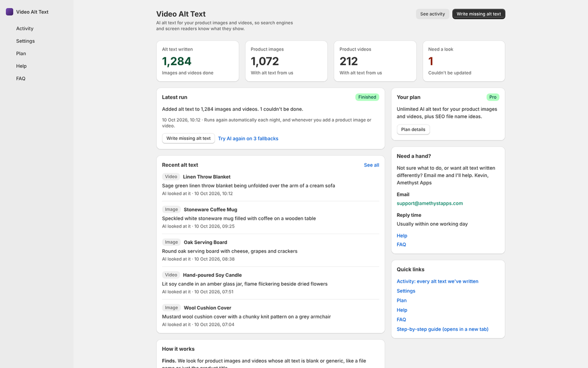This screenshot has width=588, height=368.
Task: Click timestamp 10 Oct 2026, 09:25
Action: coord(214,227)
